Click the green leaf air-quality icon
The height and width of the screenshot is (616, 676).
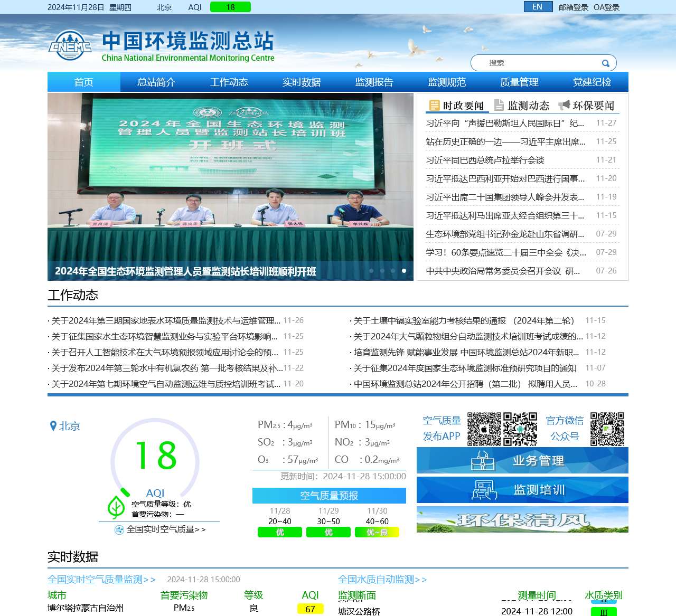tap(116, 507)
